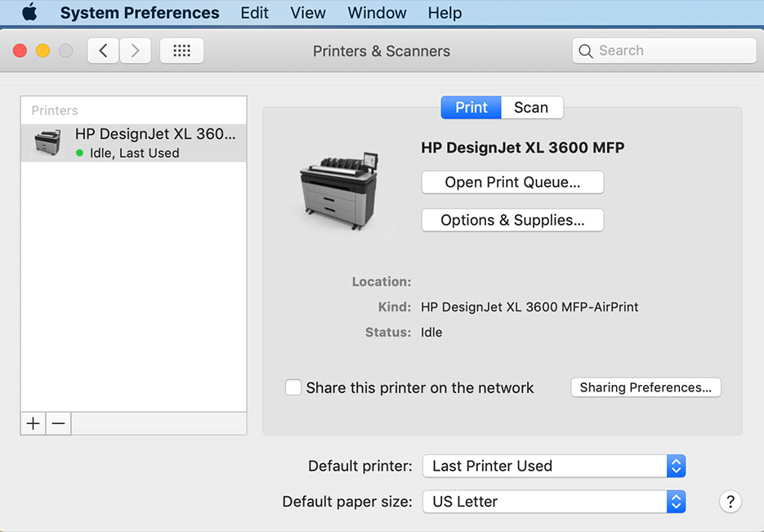Remove the selected printer with the minus icon
Image resolution: width=764 pixels, height=532 pixels.
coord(58,423)
